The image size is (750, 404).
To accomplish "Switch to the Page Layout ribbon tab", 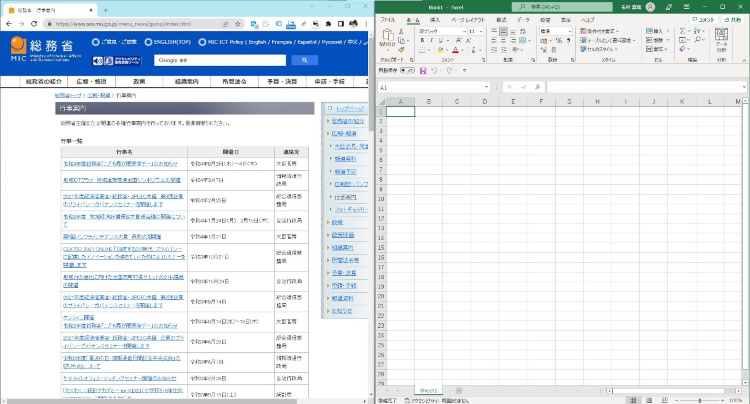I will (x=468, y=20).
